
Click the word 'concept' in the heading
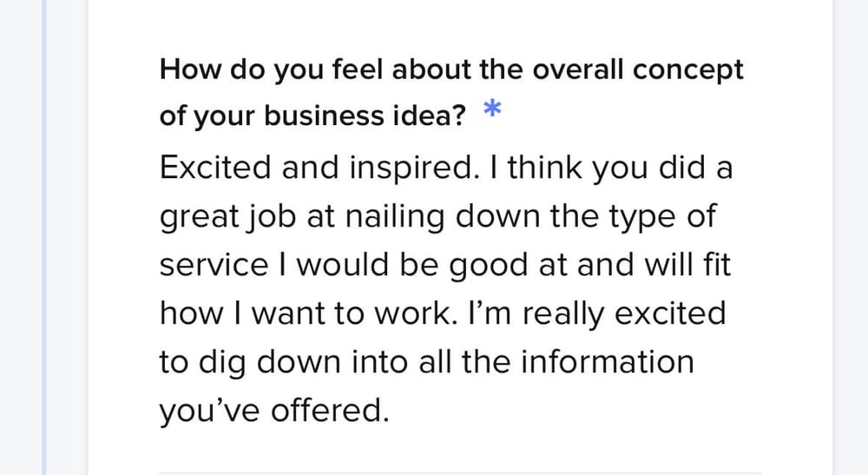pyautogui.click(x=687, y=70)
